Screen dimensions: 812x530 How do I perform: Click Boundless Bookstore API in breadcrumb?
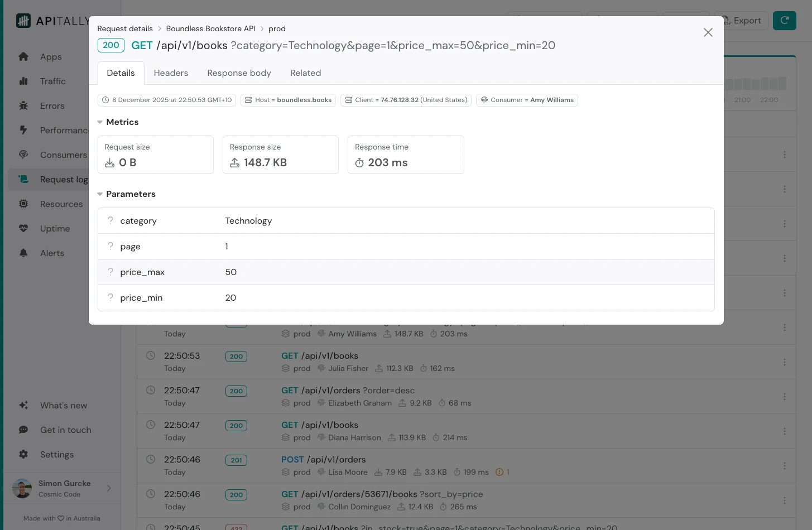(210, 29)
